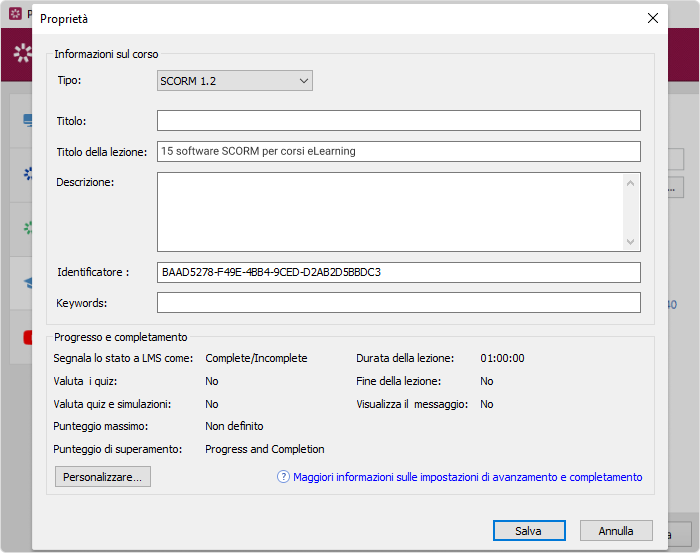The image size is (700, 553).
Task: Click Descrizione scrollbar up arrow
Action: coord(630,183)
